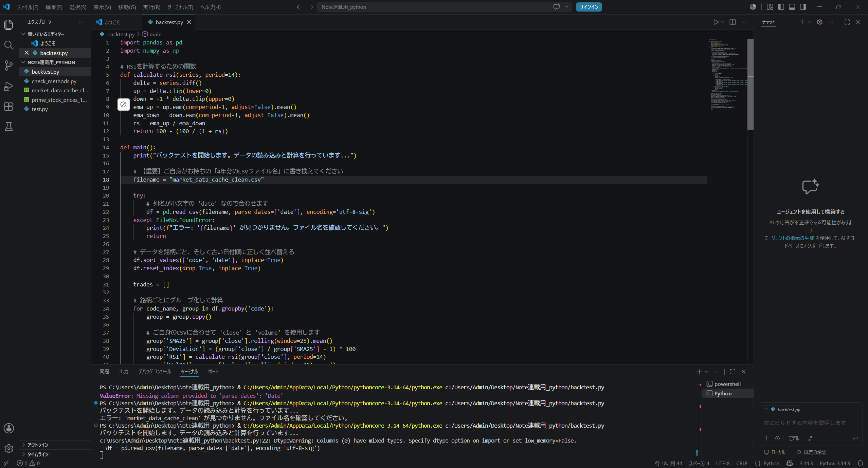Viewport: 868px width, 468px height.
Task: Open the dropdown beside title bar chat icon
Action: tap(567, 7)
